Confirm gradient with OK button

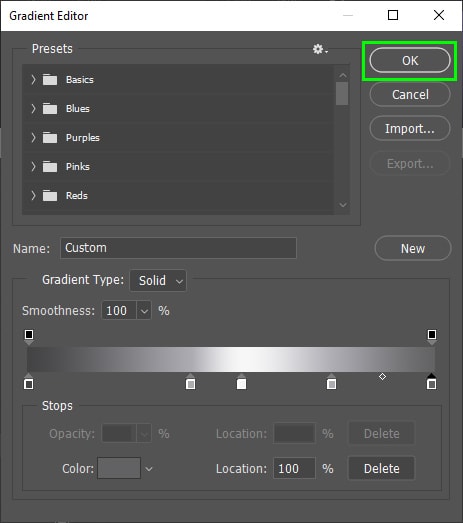click(410, 60)
